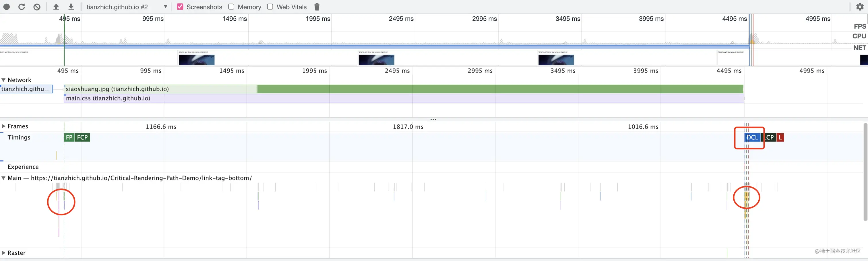Screen dimensions: 868x261
Task: Click the FPS overview label
Action: tap(860, 26)
